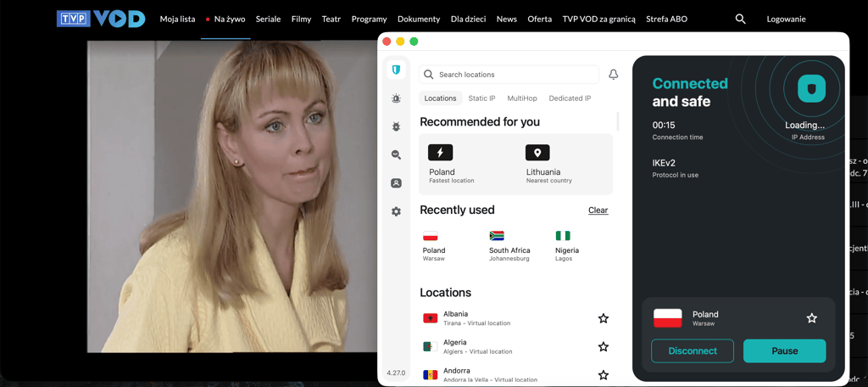Viewport: 868px width, 387px height.
Task: Close the Surfshark window with red button
Action: tap(387, 42)
